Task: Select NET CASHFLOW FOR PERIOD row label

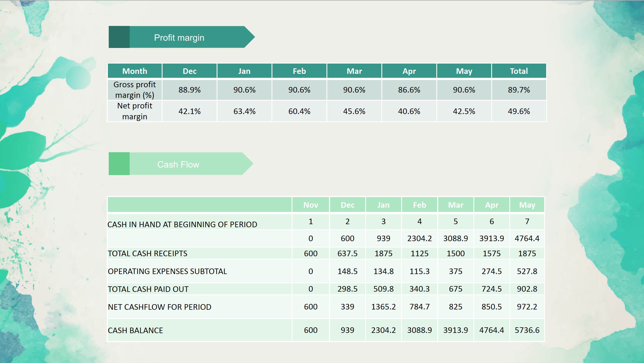Action: coord(159,307)
